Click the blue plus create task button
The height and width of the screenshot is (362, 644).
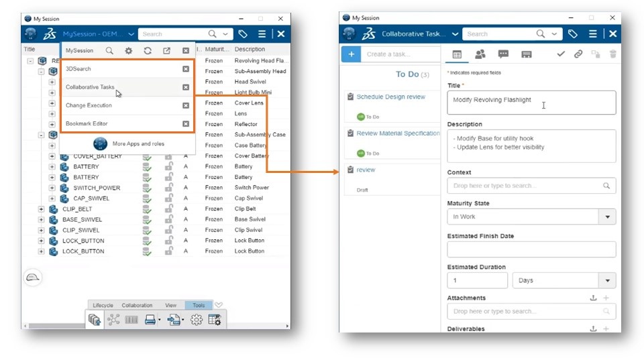coord(351,54)
